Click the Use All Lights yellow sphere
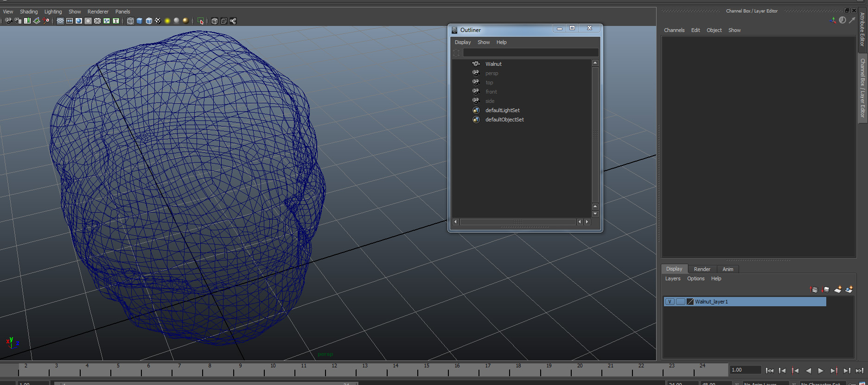868x385 pixels. coord(167,21)
